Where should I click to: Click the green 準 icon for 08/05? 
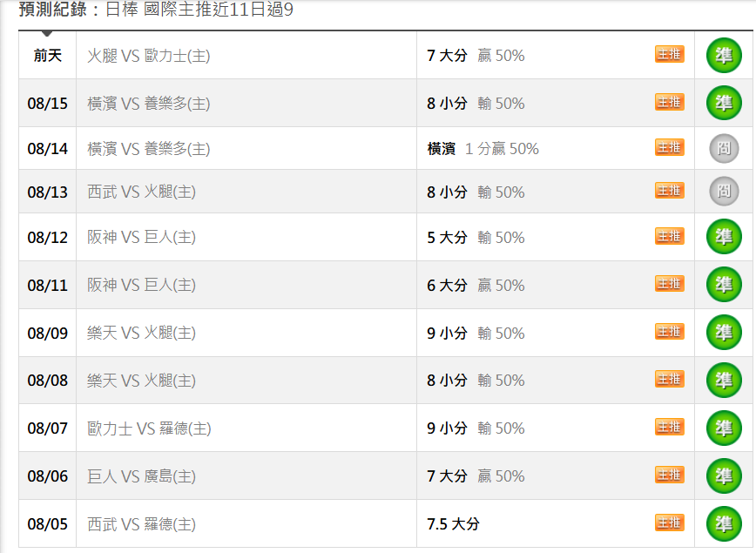(x=724, y=523)
